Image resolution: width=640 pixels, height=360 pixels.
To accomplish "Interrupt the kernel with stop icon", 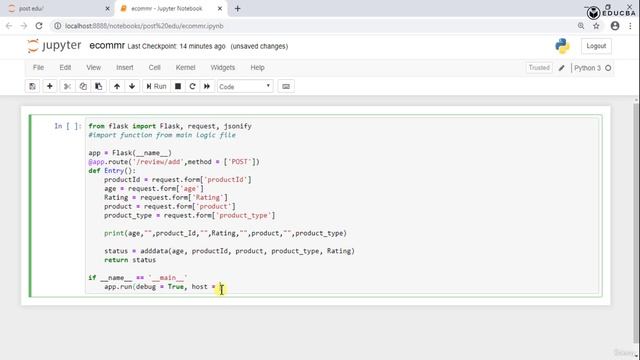I will click(x=178, y=87).
